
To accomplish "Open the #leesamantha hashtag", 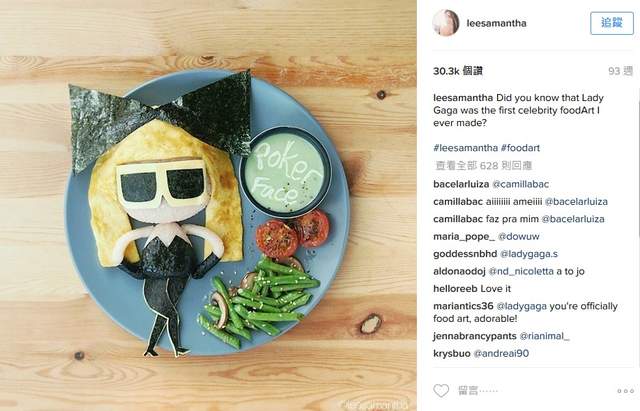I will click(x=465, y=148).
